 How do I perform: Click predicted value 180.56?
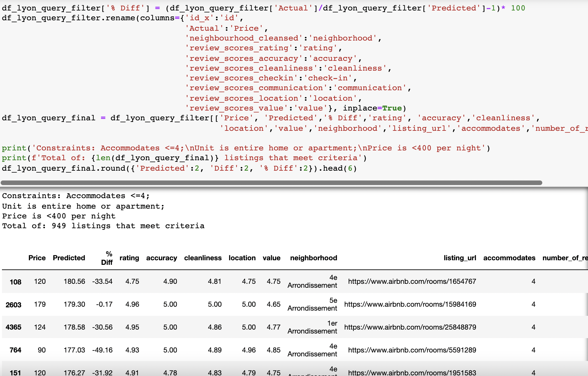(x=74, y=282)
